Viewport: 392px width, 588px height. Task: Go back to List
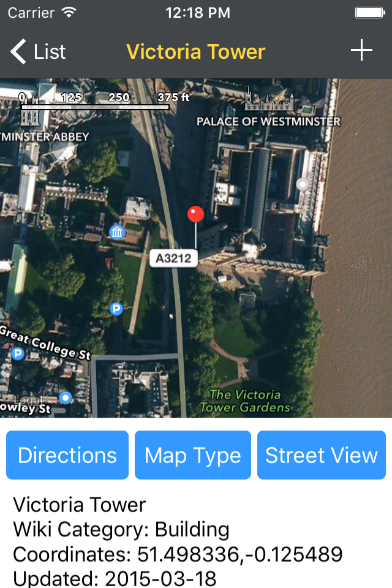point(38,51)
